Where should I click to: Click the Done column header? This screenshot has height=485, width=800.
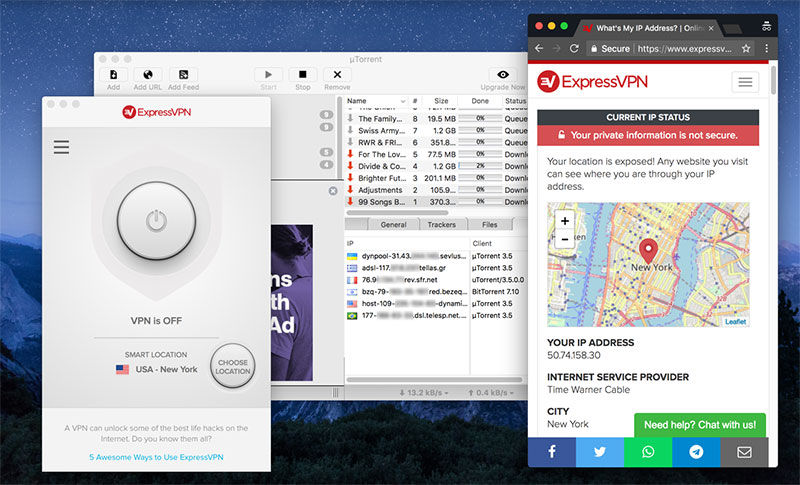480,101
